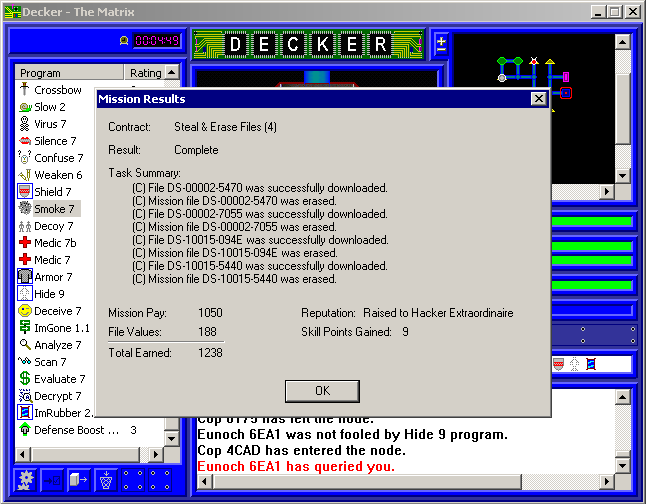Click the red-circled current node on map
This screenshot has width=646, height=504.
(x=566, y=93)
